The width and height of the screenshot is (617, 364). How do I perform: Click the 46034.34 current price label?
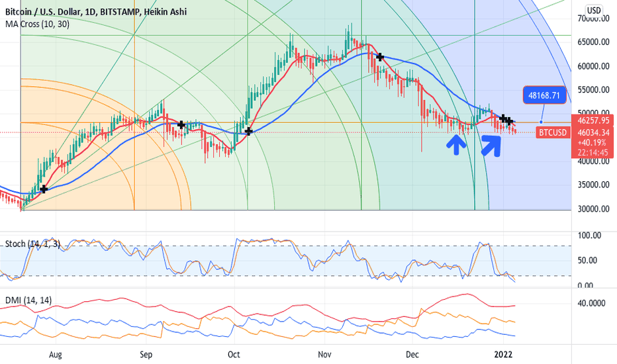click(593, 132)
